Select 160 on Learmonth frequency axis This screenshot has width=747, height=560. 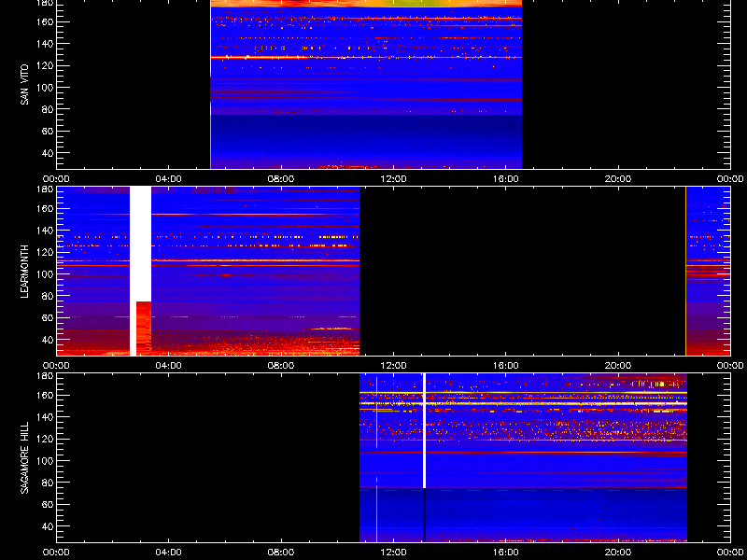click(46, 209)
